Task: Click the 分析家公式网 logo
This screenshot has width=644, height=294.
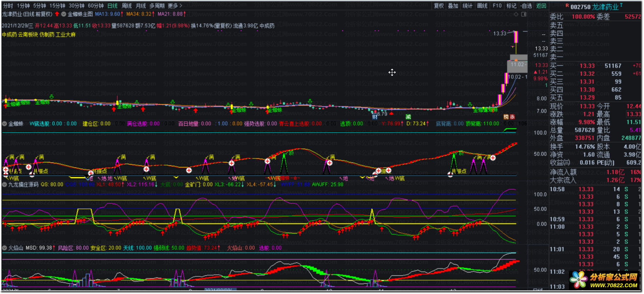Action: (x=605, y=281)
